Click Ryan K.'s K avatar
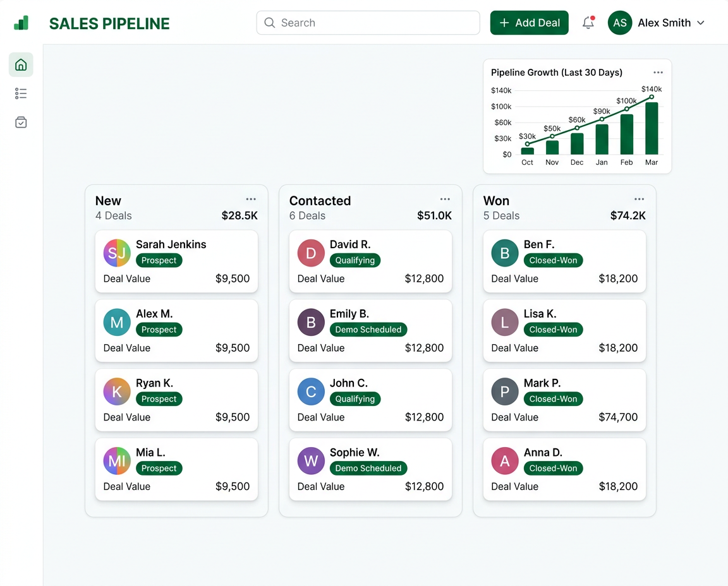728x586 pixels. (x=116, y=392)
